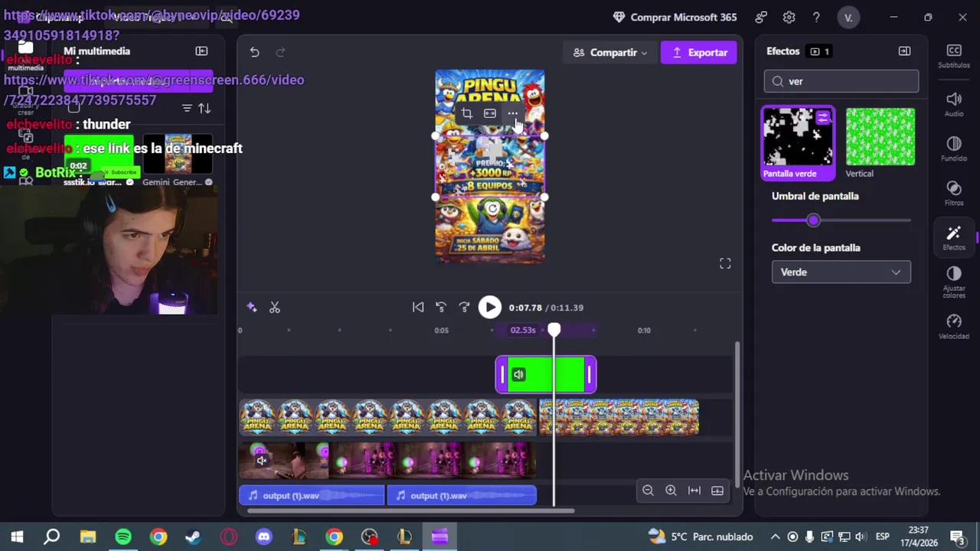Collapse the Efectos properties panel
Screen dimensions: 980x551
(x=904, y=51)
